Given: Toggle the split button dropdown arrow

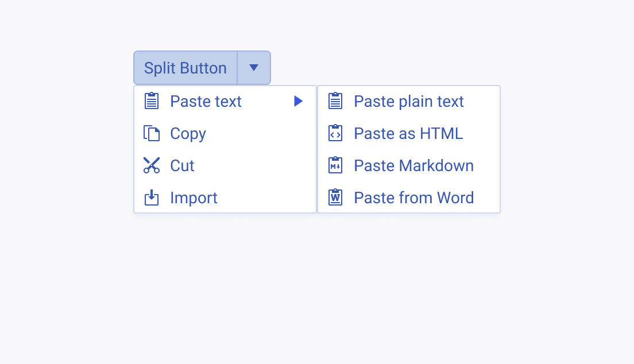Looking at the screenshot, I should pyautogui.click(x=254, y=68).
